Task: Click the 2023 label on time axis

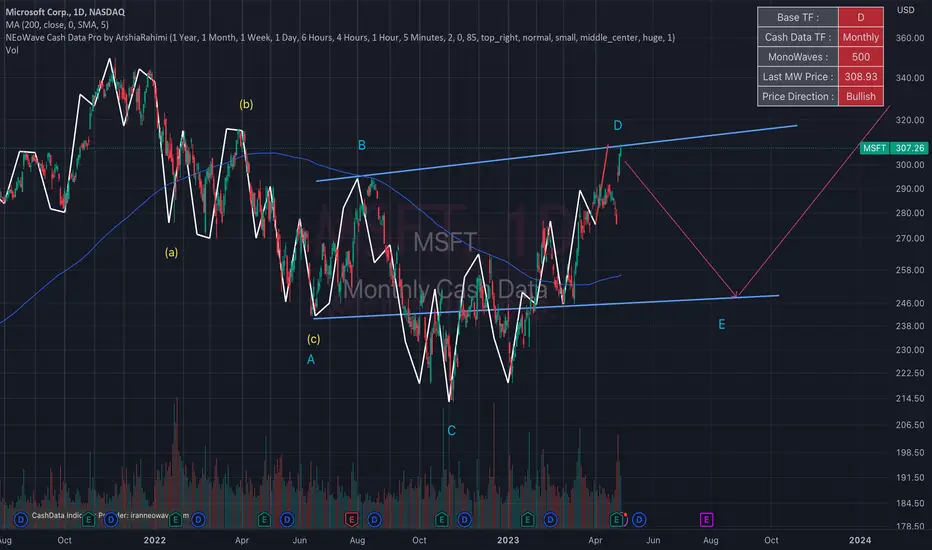Action: (x=508, y=540)
